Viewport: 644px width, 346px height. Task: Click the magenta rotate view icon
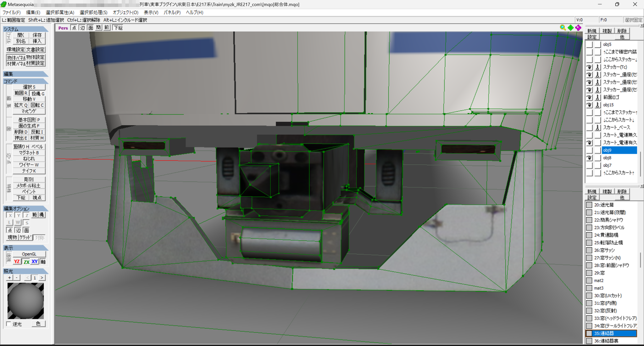pyautogui.click(x=578, y=28)
